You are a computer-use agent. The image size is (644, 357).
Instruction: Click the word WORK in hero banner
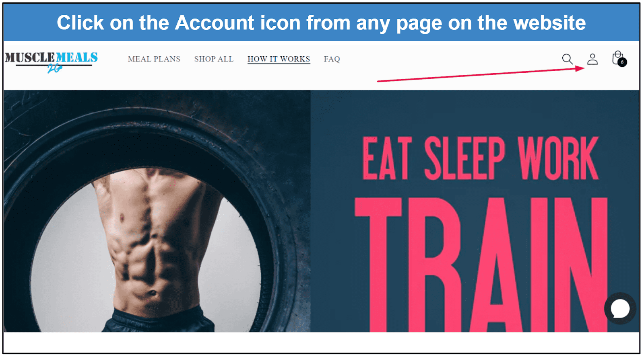pos(558,158)
